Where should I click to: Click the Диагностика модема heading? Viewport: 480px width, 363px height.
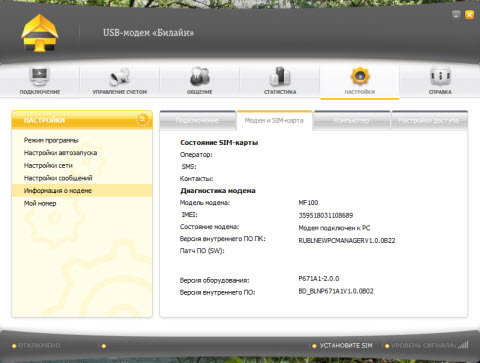pyautogui.click(x=218, y=191)
